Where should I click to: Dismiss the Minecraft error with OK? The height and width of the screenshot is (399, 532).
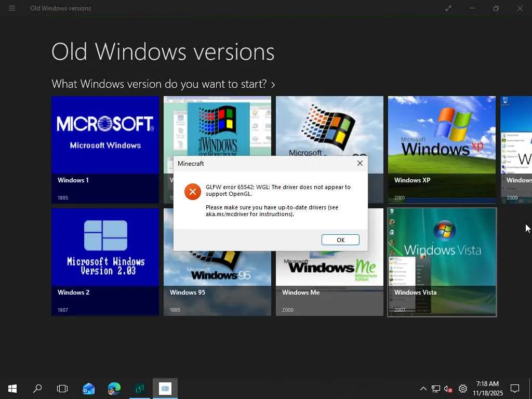[x=340, y=240]
